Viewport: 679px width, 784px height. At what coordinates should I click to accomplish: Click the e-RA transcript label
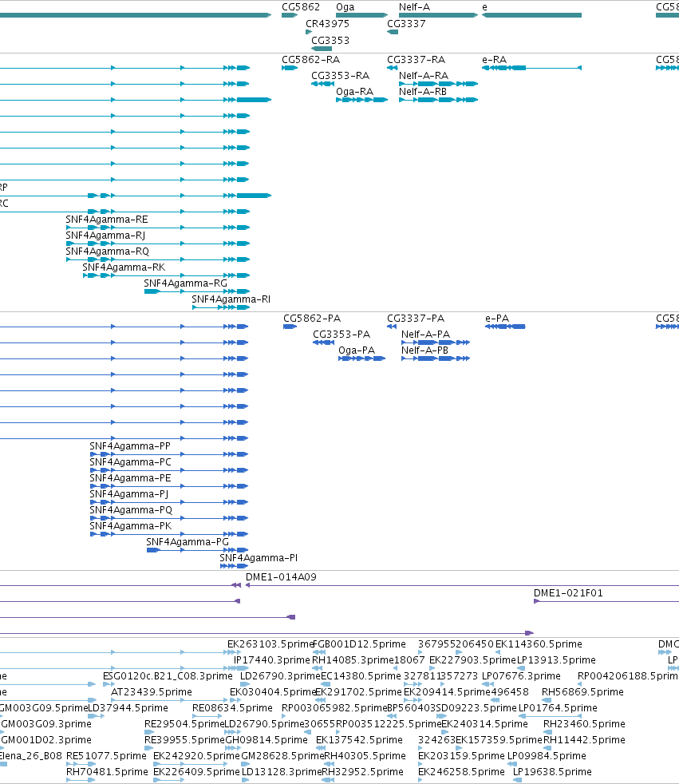click(494, 60)
